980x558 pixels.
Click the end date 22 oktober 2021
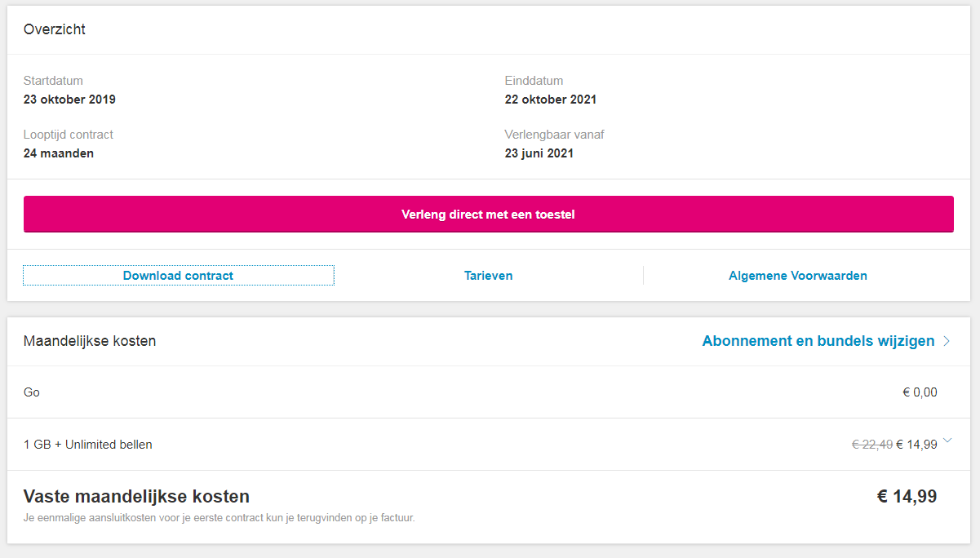click(x=550, y=100)
